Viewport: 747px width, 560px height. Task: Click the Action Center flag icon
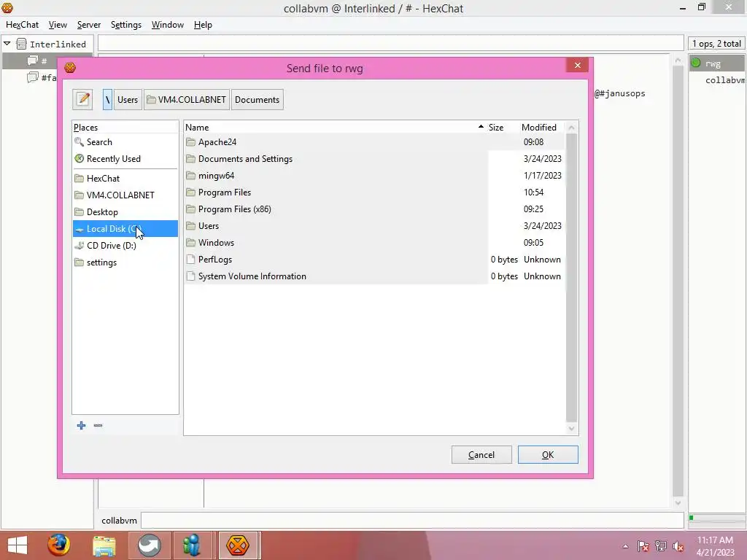click(643, 546)
